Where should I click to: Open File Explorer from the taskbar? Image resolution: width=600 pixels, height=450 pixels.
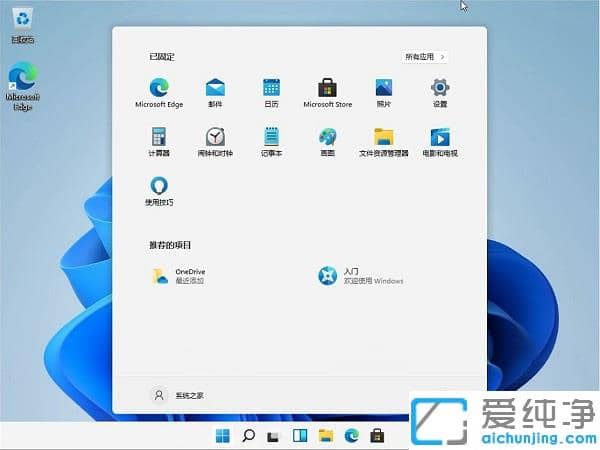[326, 435]
